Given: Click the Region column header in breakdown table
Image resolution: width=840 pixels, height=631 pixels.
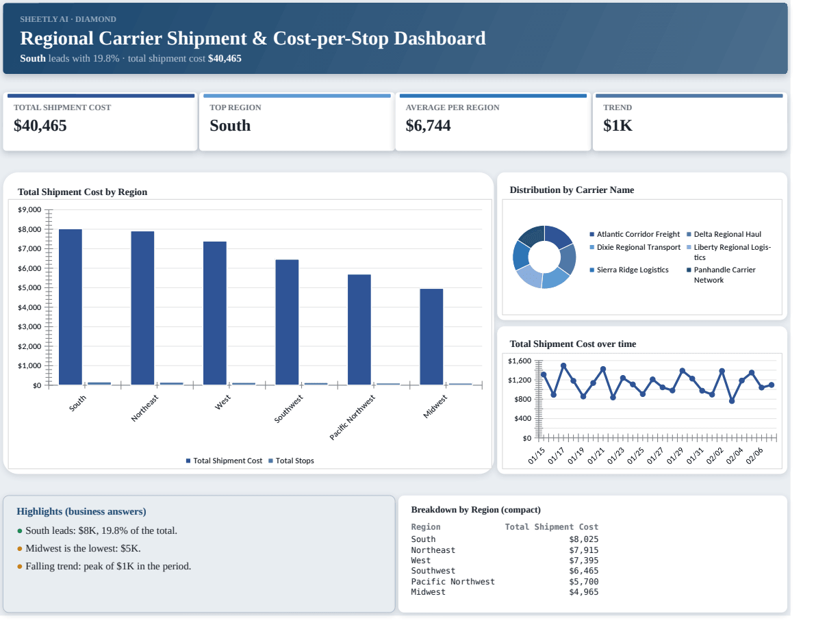Looking at the screenshot, I should 426,527.
